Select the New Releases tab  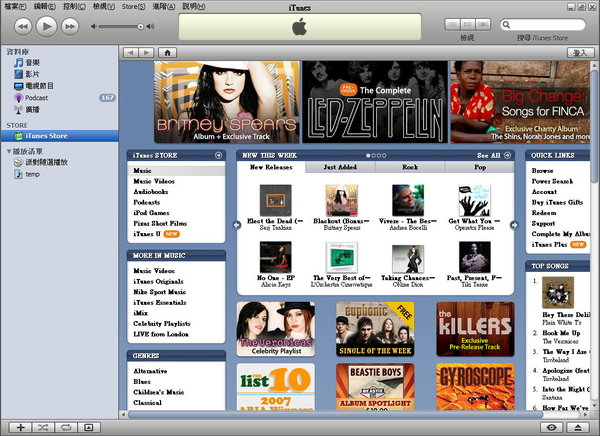271,167
